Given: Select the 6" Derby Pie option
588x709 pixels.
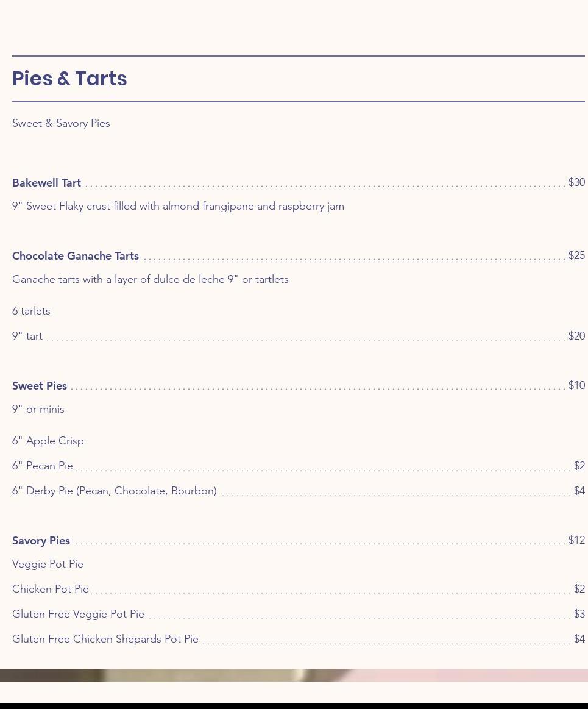Looking at the screenshot, I should pos(115,491).
